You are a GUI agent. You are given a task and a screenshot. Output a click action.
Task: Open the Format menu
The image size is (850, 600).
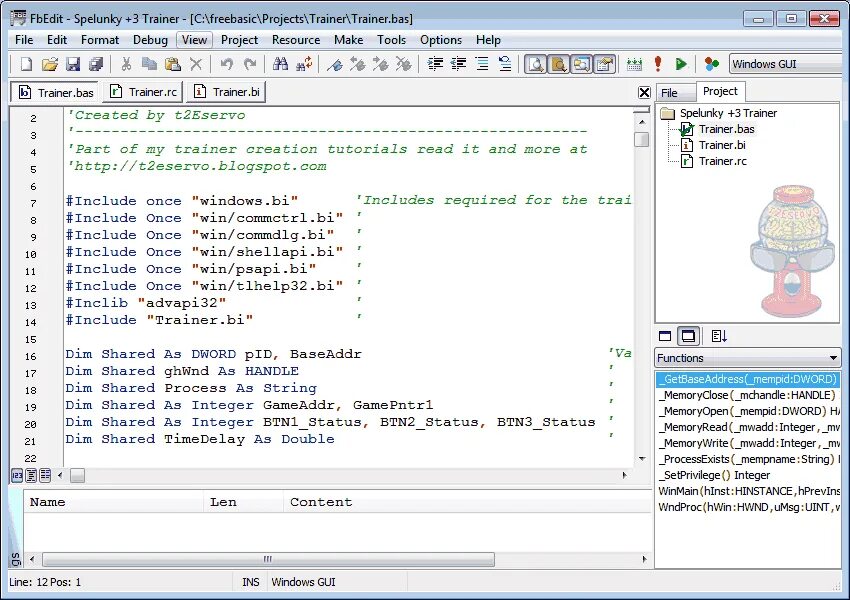coord(100,40)
